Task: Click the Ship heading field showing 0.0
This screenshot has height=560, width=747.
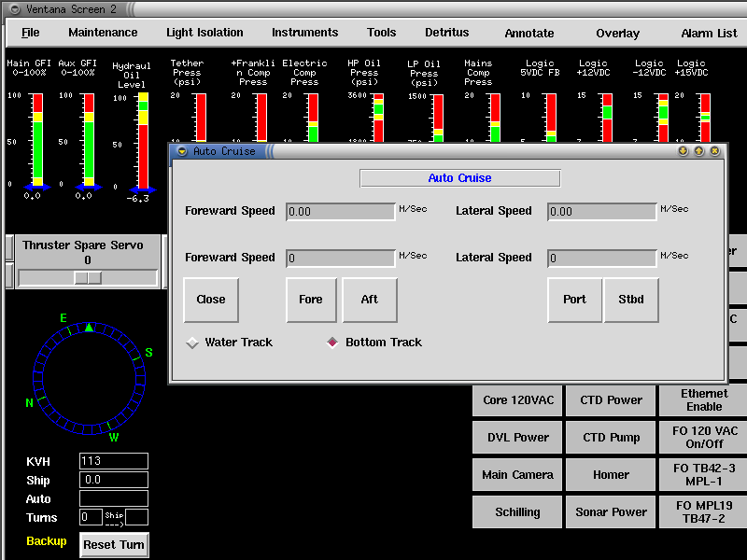Action: point(114,480)
